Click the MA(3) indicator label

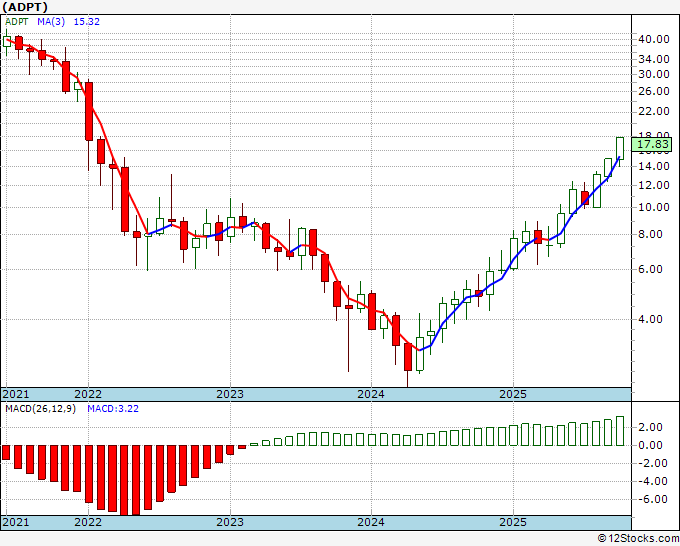pos(51,22)
